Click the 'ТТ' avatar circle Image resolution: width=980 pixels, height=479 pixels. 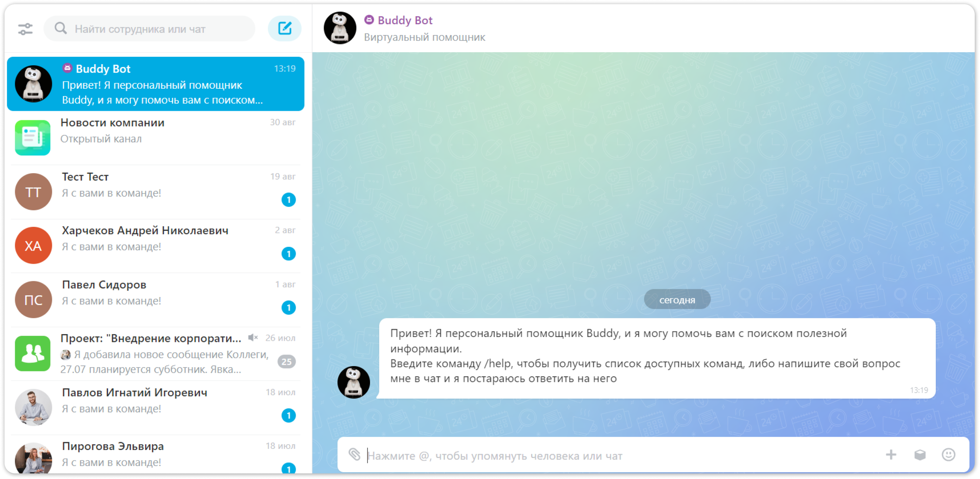33,192
